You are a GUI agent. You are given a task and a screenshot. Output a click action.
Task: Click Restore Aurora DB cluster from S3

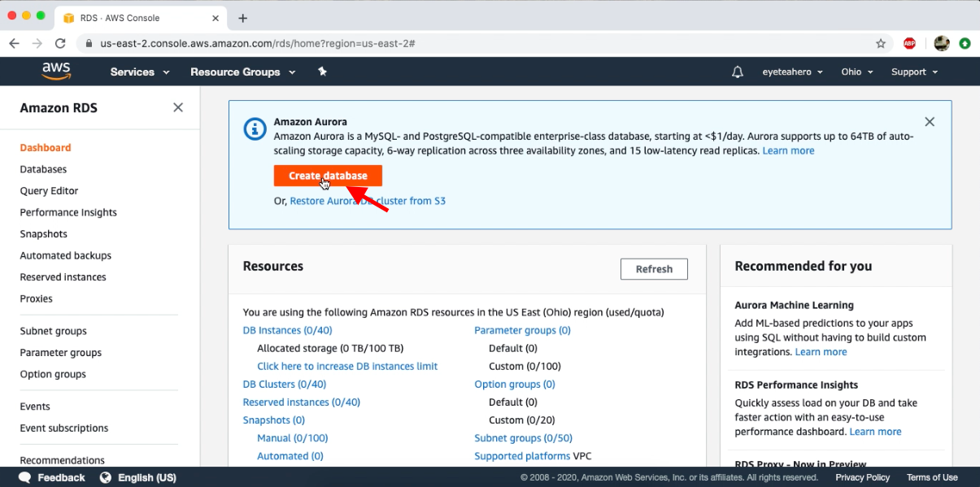(x=368, y=201)
